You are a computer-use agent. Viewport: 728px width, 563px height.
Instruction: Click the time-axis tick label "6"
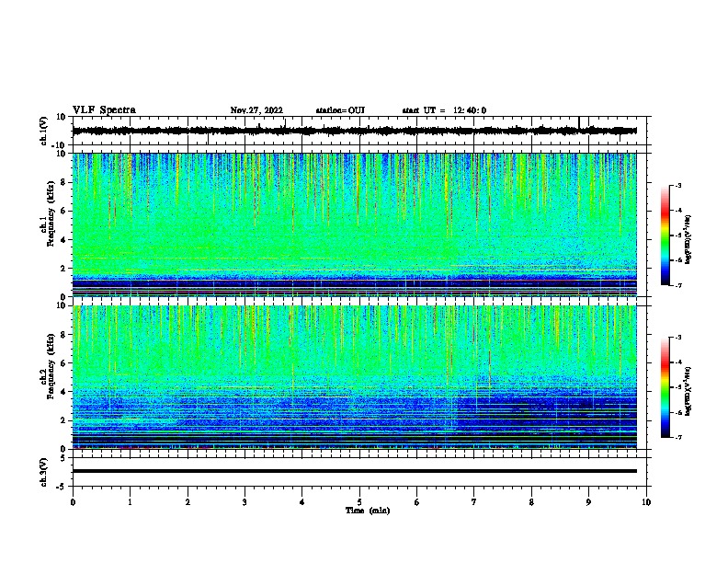click(417, 502)
